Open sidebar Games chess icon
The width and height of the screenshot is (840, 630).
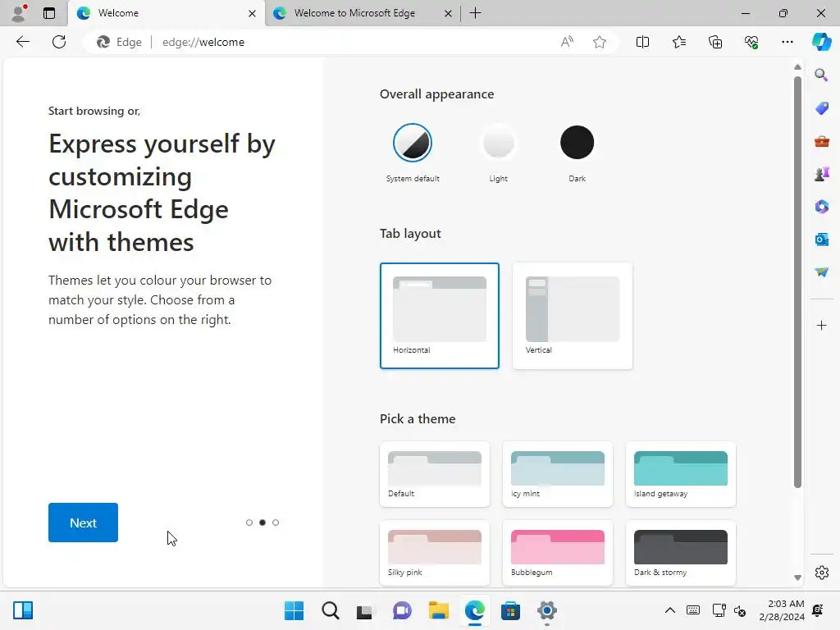click(821, 174)
